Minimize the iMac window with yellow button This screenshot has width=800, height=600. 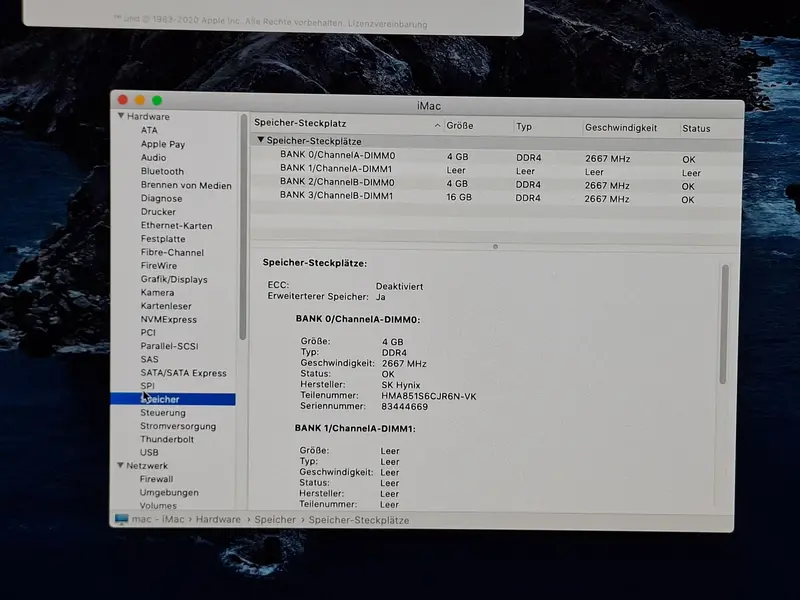tap(140, 100)
